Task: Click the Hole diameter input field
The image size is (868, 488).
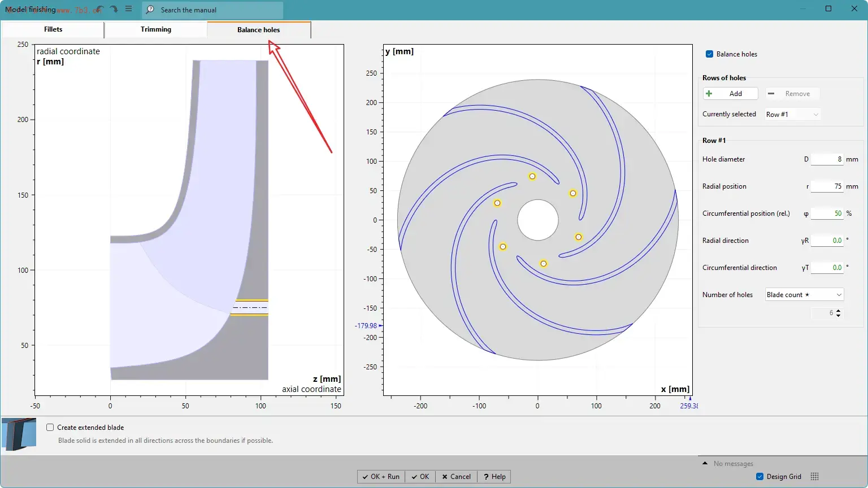Action: pyautogui.click(x=827, y=159)
